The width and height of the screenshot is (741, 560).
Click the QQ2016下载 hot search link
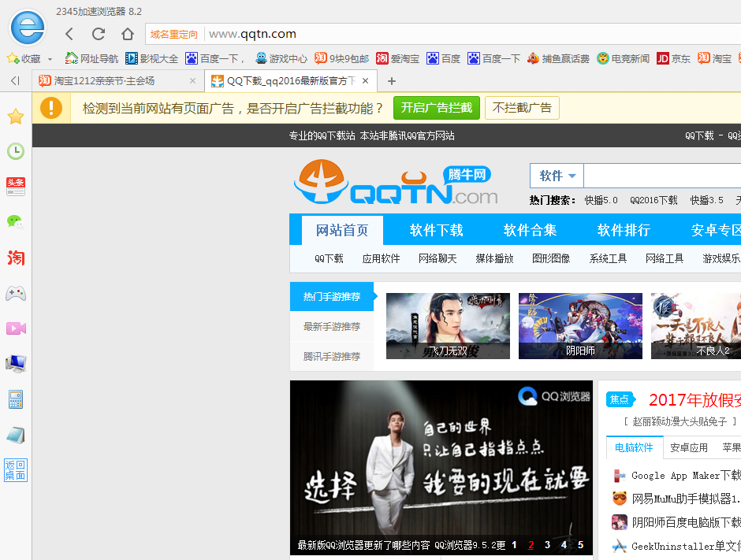coord(653,200)
